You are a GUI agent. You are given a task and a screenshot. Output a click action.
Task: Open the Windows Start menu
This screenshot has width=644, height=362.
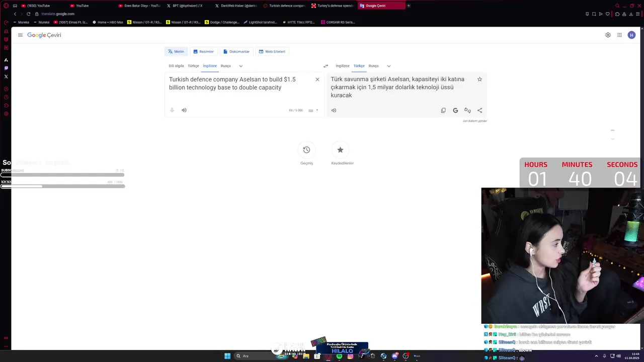[x=227, y=356]
